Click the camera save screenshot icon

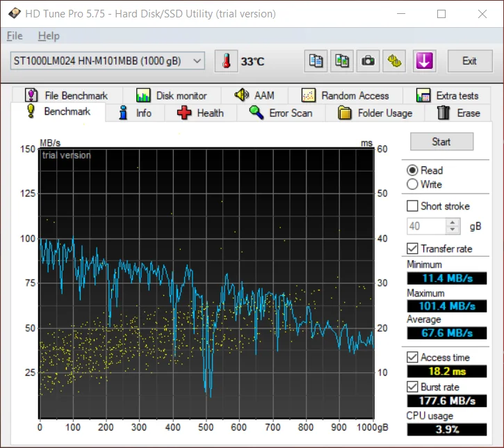tap(368, 61)
